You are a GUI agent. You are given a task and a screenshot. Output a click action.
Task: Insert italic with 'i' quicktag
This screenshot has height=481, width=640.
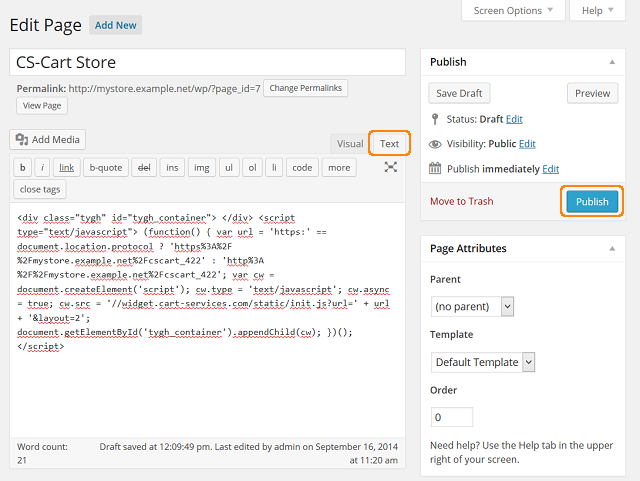click(42, 168)
